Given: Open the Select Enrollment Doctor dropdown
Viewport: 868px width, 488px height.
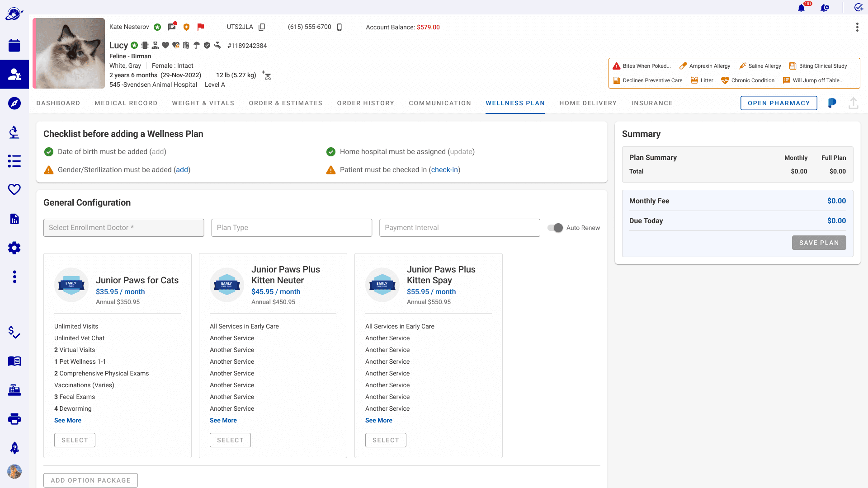Looking at the screenshot, I should tap(123, 228).
